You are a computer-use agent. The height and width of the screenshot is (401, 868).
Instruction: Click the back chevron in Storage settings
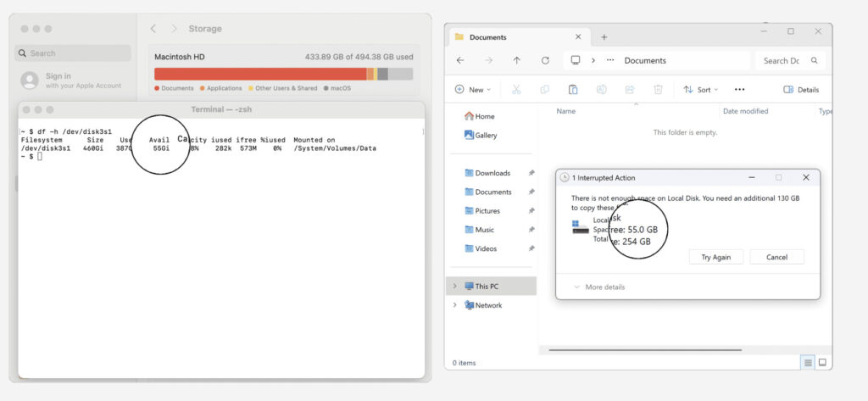click(153, 28)
